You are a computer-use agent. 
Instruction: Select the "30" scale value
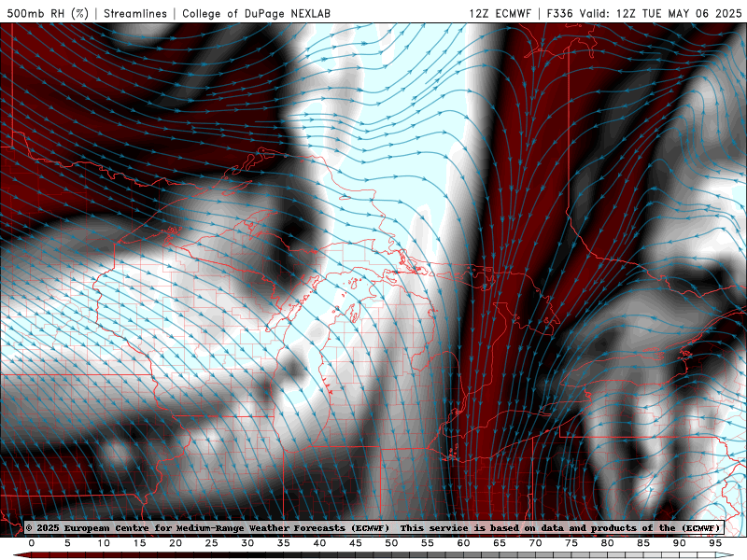[247, 543]
